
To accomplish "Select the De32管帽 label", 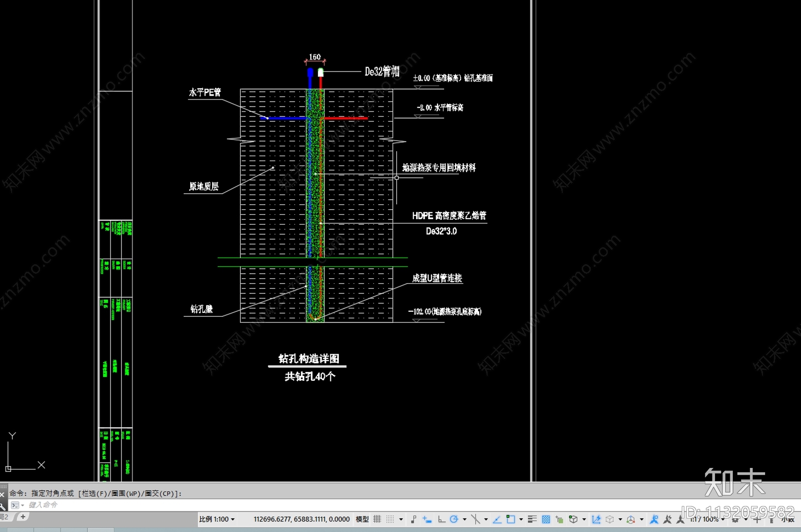I will (382, 72).
